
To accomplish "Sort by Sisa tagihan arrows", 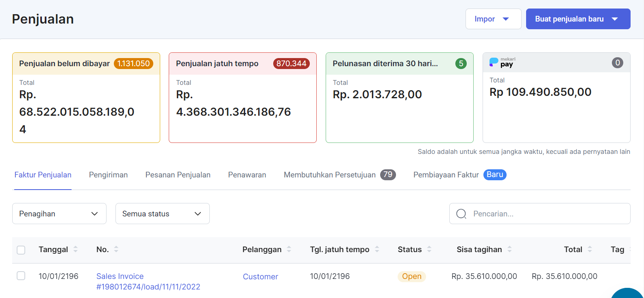I will (509, 249).
